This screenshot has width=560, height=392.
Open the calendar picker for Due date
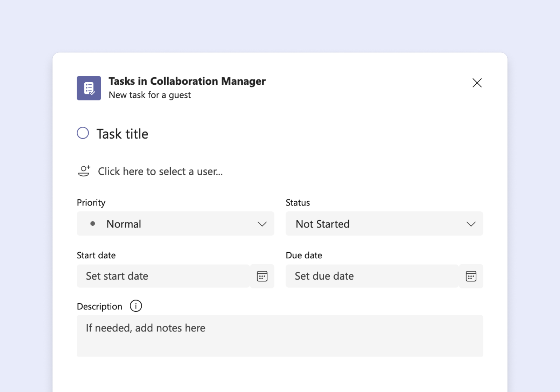471,276
